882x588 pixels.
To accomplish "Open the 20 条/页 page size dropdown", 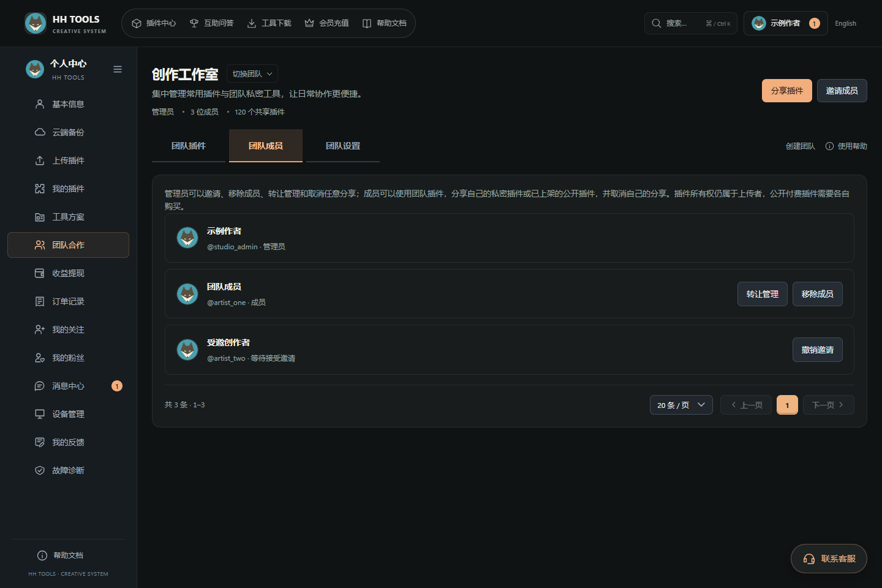I will coord(681,405).
